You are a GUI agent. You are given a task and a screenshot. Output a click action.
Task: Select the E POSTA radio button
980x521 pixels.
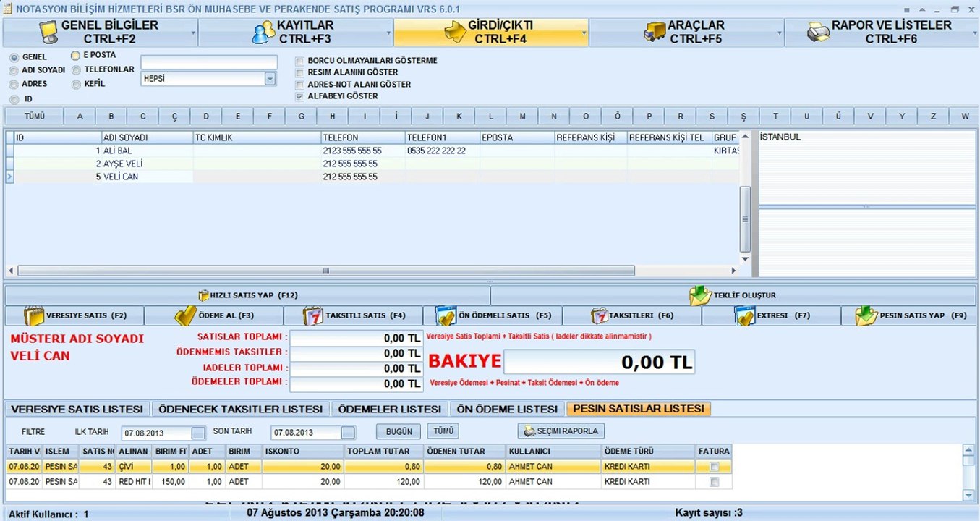click(75, 55)
